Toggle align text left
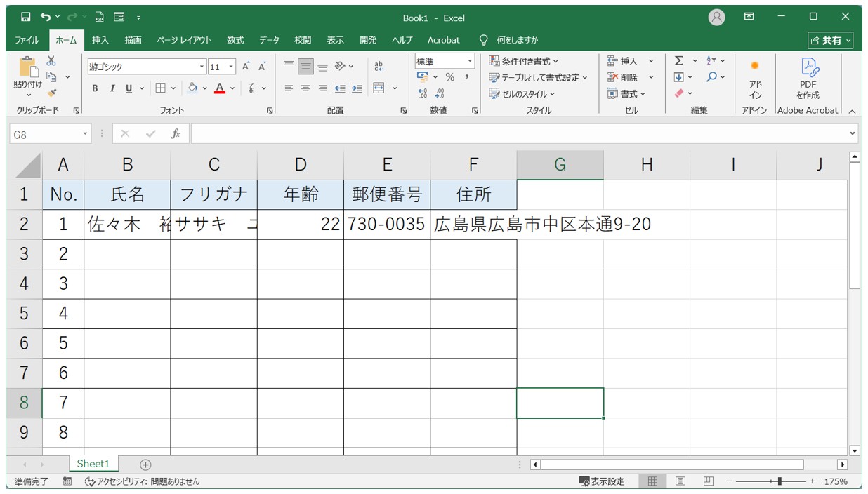 coord(289,88)
